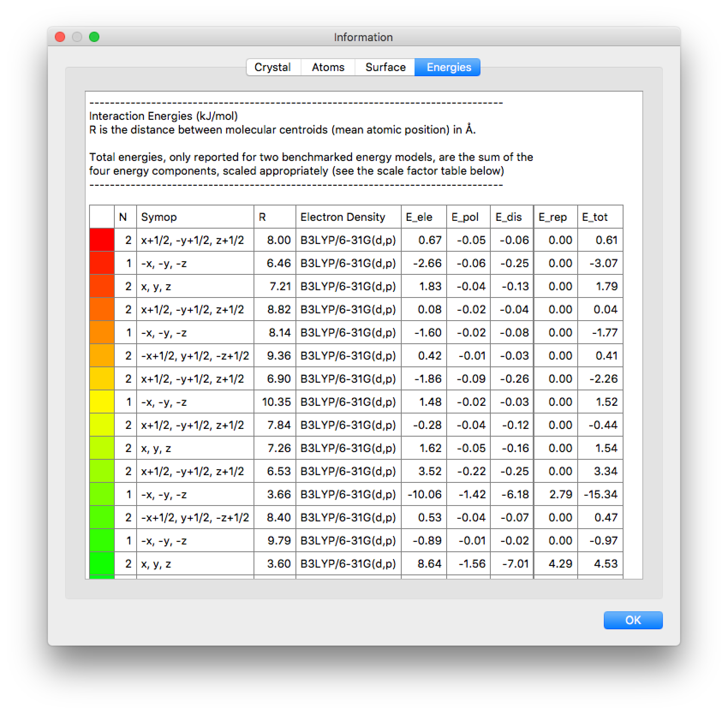Click the red swatch in the first row
Image resolution: width=728 pixels, height=714 pixels.
click(x=102, y=240)
